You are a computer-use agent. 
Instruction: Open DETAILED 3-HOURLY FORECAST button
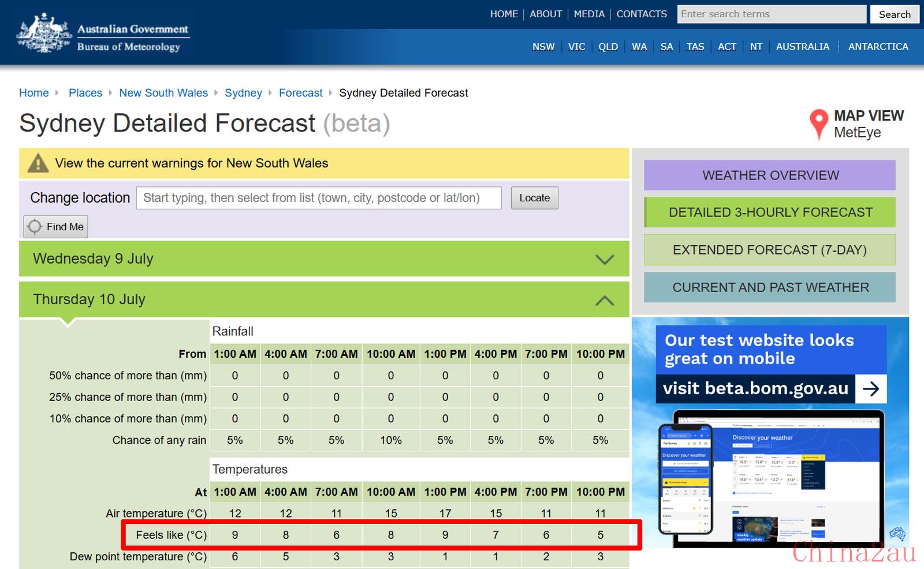coord(770,212)
